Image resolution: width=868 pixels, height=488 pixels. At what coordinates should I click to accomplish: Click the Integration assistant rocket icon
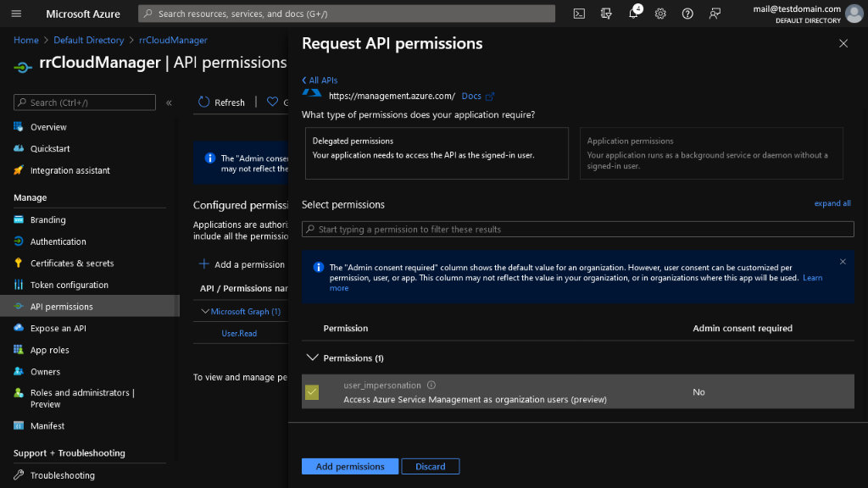pyautogui.click(x=19, y=169)
